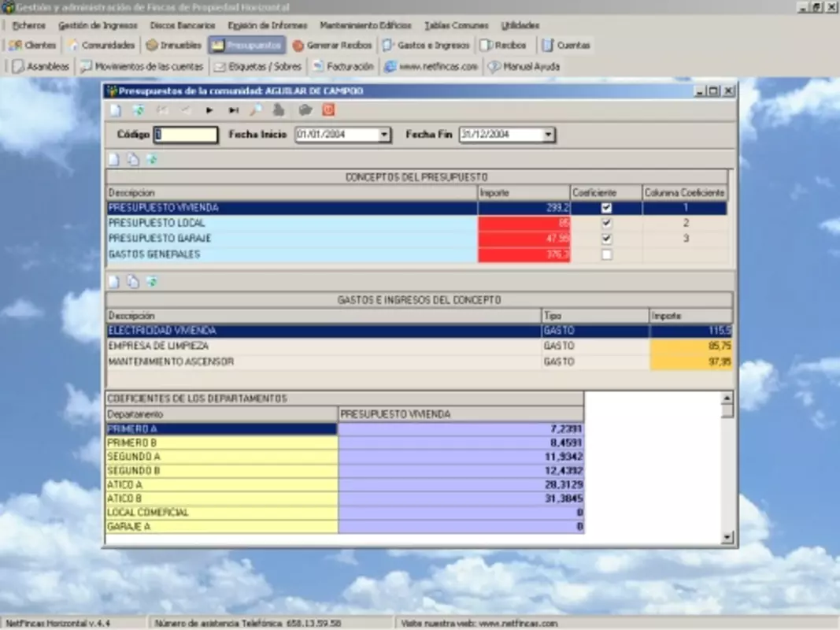Click the Departamento column header
Screen dimensions: 840x630
222,414
